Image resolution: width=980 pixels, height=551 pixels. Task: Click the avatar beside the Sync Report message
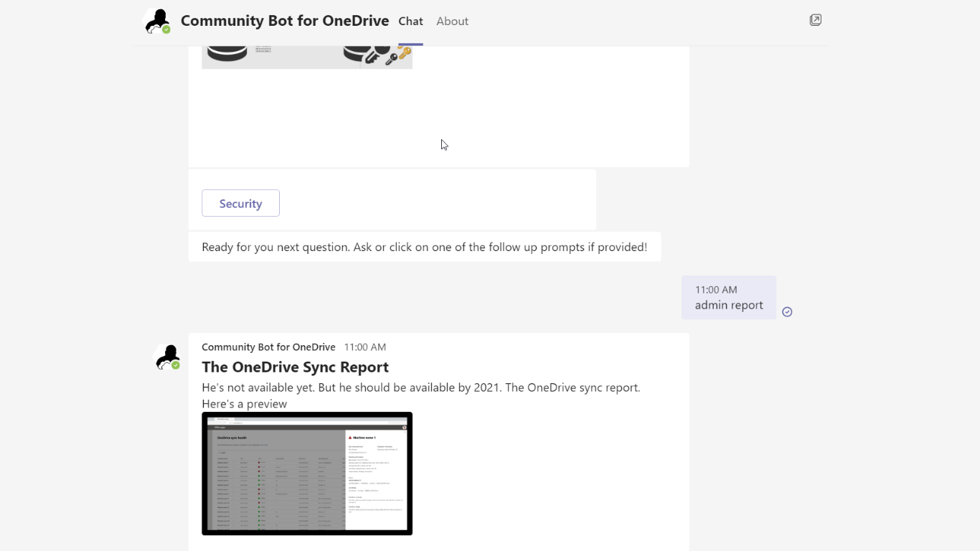pos(167,357)
